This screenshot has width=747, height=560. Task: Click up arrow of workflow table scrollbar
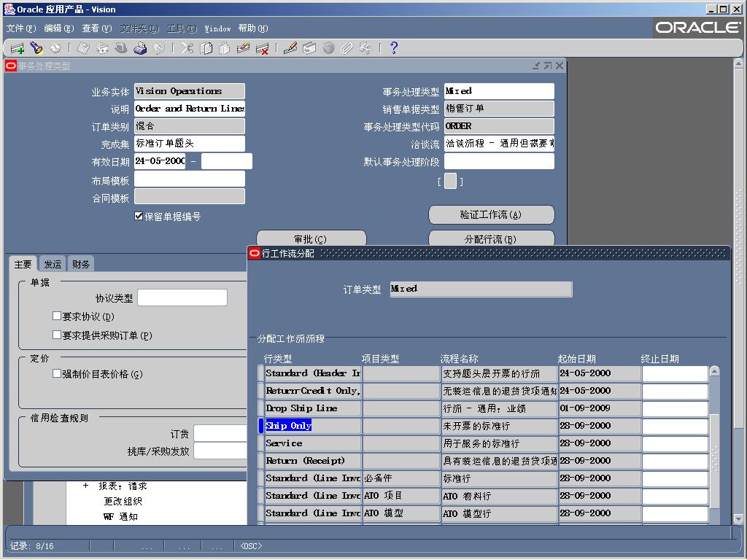pos(714,371)
